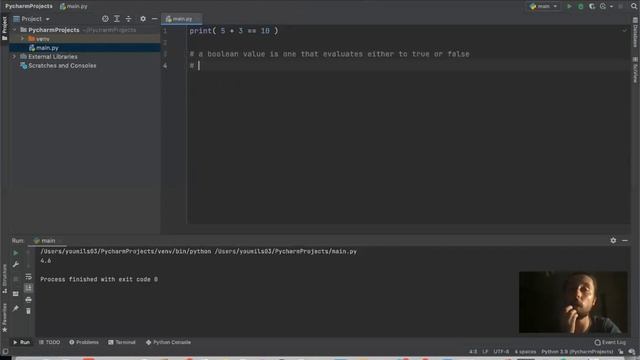Open the main run configuration dropdown
This screenshot has width=640, height=360.
(543, 6)
